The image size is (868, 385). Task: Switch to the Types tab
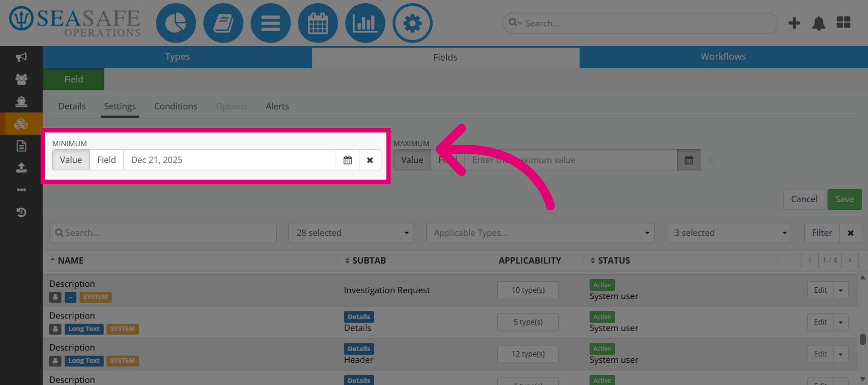point(177,57)
